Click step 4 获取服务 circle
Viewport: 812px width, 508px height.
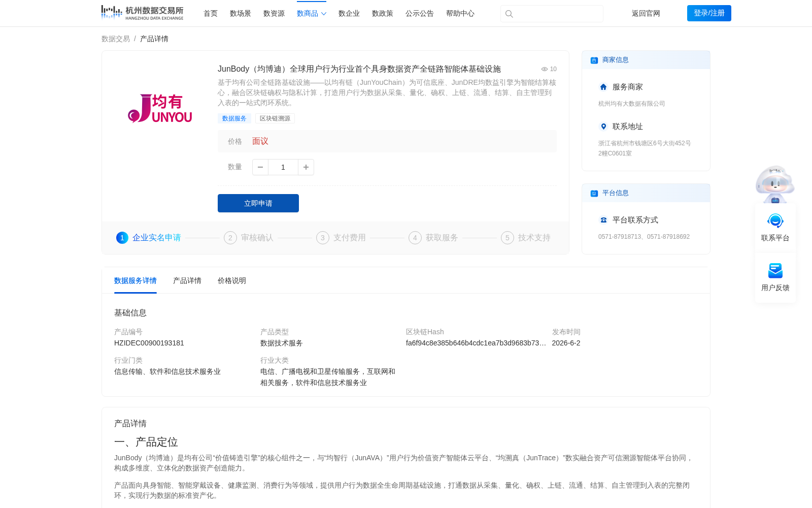(x=415, y=238)
